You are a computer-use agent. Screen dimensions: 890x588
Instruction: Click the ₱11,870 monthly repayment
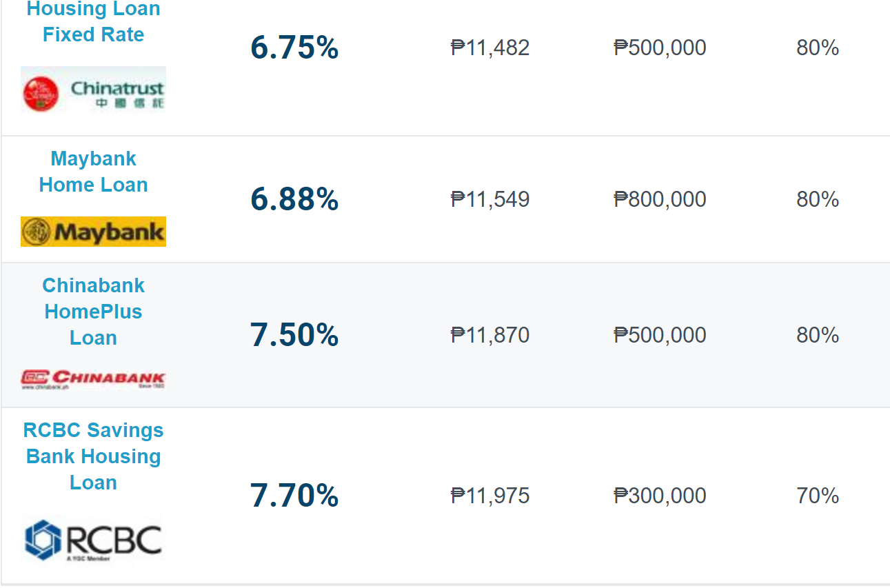490,336
